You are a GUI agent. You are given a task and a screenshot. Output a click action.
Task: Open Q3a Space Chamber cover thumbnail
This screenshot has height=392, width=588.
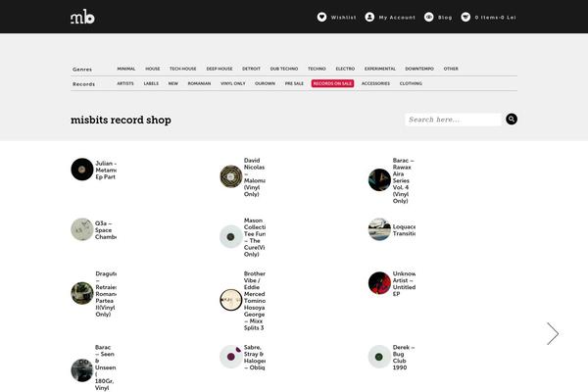(82, 229)
